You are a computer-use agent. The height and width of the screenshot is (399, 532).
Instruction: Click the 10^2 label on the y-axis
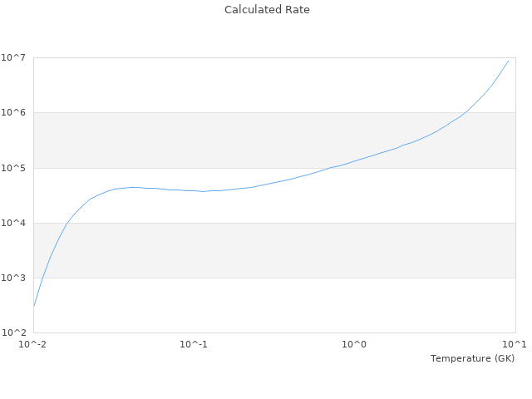[x=16, y=332]
